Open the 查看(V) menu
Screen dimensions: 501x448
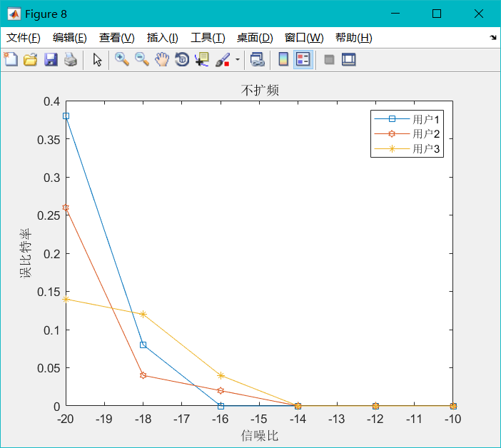point(116,38)
